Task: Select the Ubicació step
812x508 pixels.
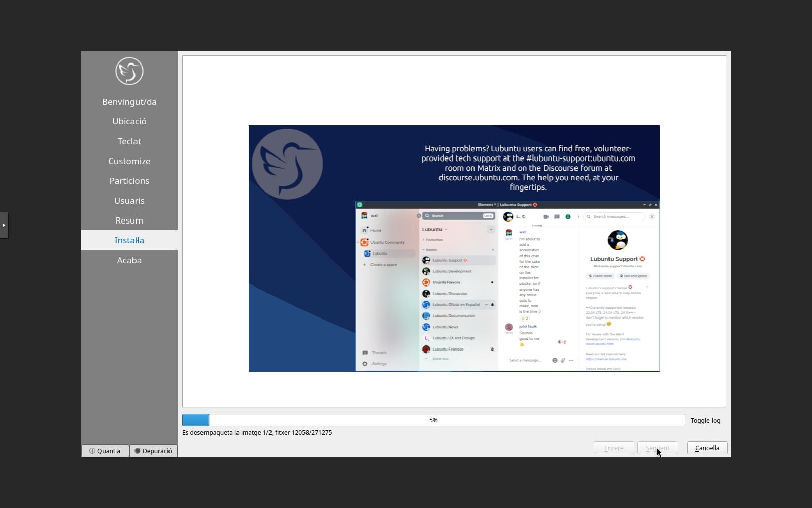Action: click(x=129, y=121)
